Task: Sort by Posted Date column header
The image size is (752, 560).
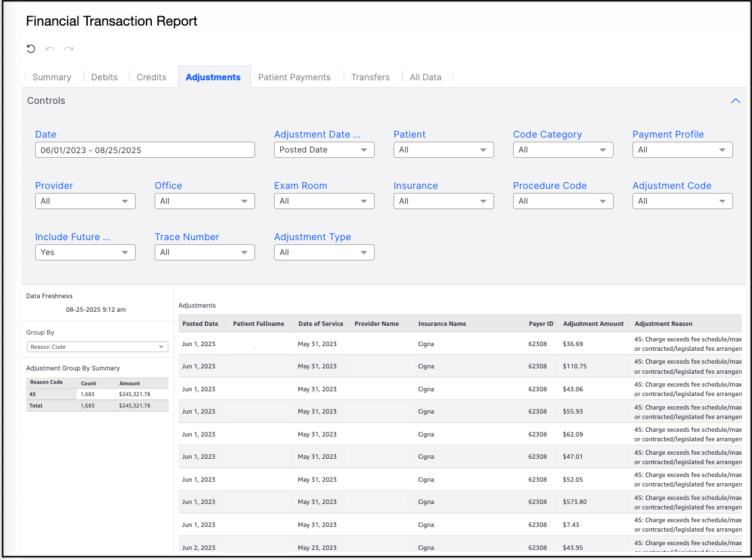Action: tap(200, 324)
